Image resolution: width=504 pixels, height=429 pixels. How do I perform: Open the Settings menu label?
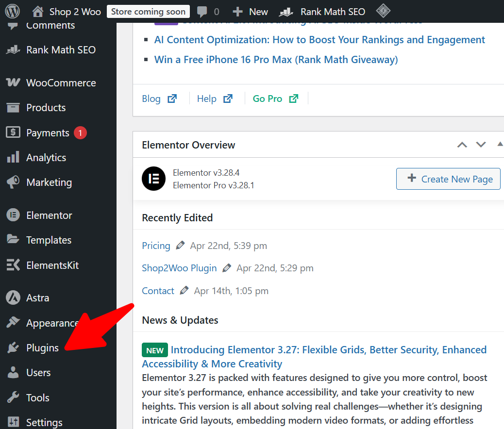(x=44, y=422)
